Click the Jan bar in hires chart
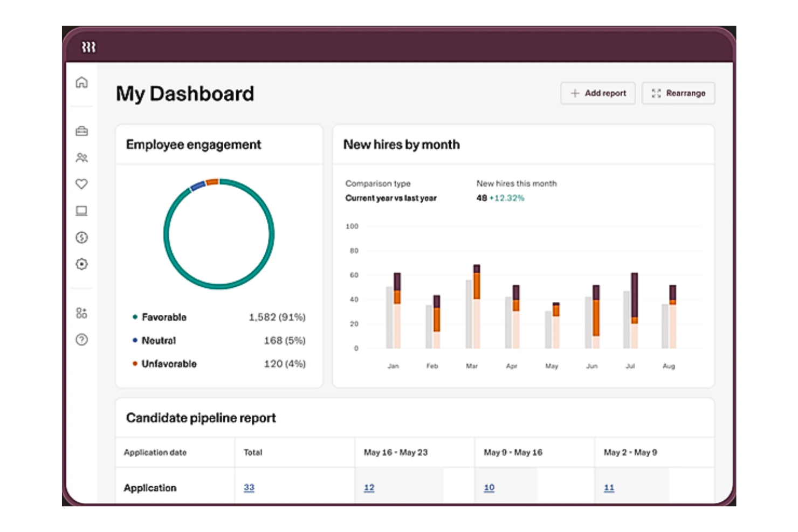The width and height of the screenshot is (798, 532). tap(394, 310)
